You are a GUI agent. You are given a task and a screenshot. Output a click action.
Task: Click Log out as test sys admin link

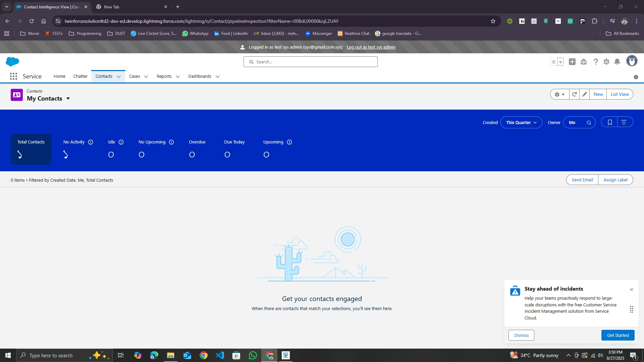371,47
